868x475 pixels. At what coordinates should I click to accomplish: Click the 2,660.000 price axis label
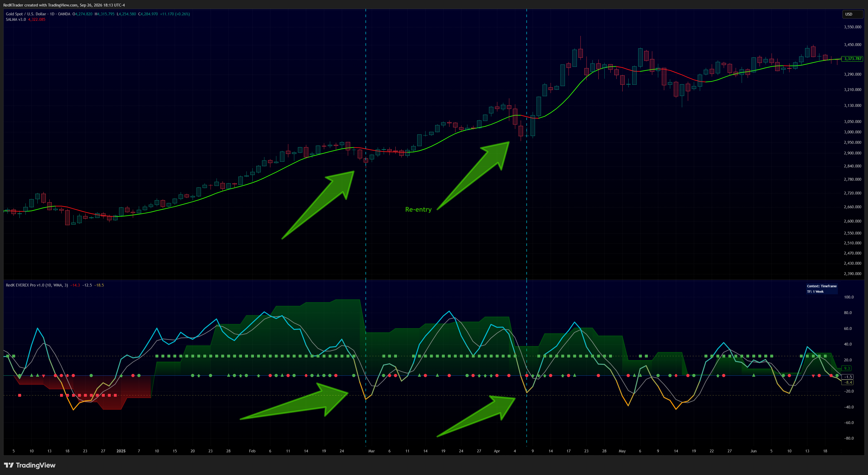click(852, 207)
